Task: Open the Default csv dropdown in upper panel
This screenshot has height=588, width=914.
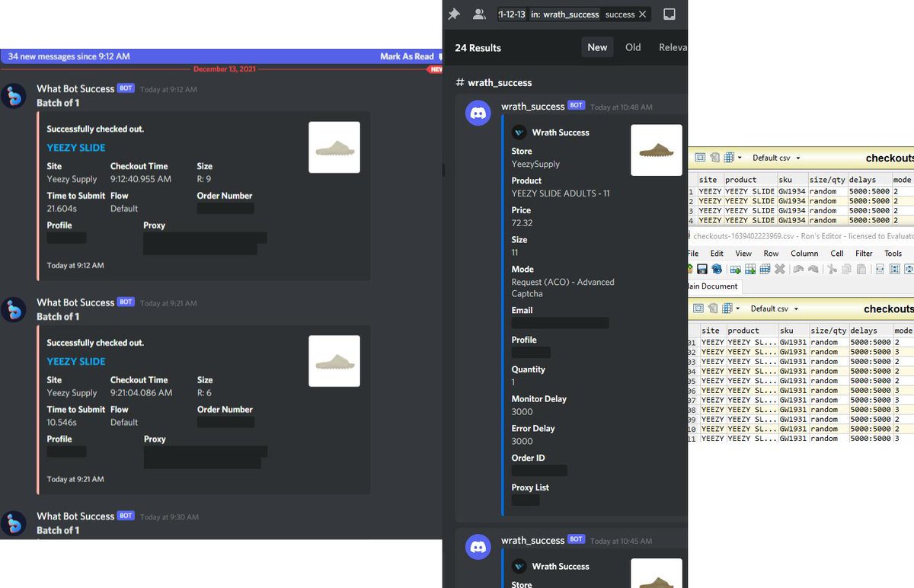Action: tap(777, 158)
